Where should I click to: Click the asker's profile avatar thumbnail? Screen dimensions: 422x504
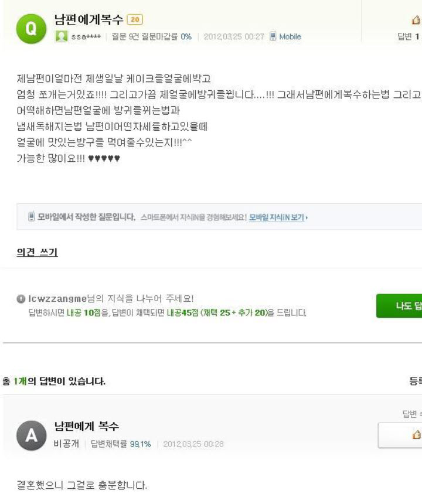pos(59,36)
